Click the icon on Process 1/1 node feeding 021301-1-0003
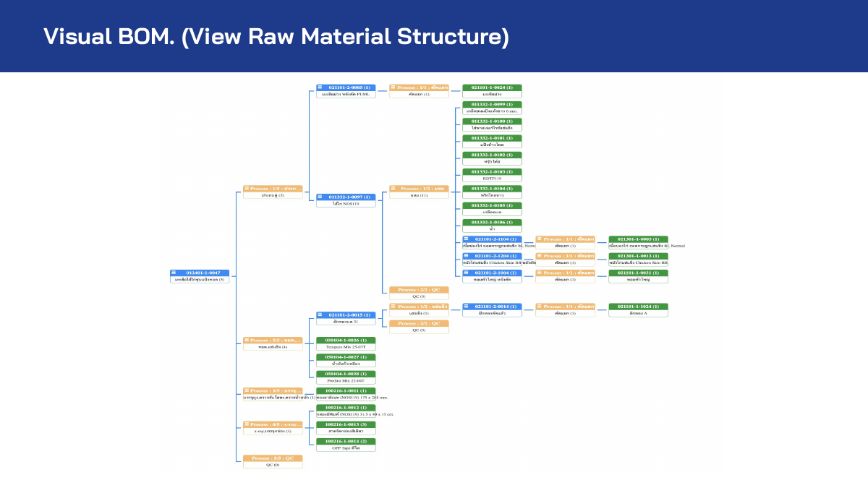Screen dimensions: 868x488 (x=540, y=239)
